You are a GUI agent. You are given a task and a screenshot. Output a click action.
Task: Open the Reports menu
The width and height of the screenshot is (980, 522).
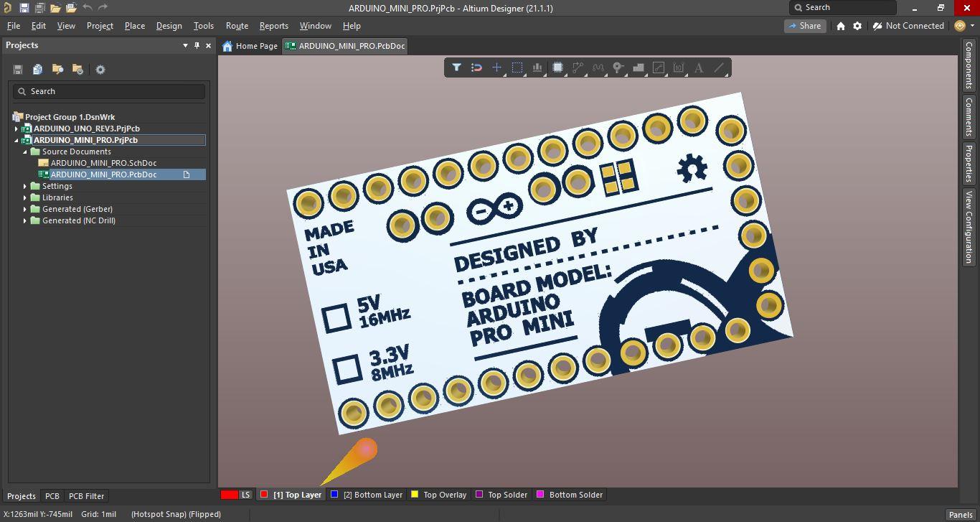tap(273, 26)
